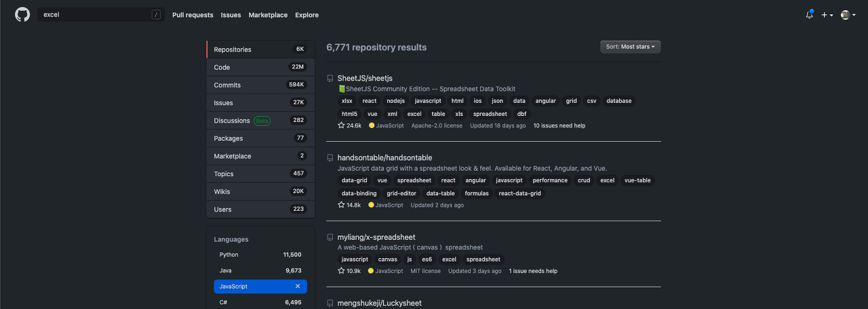Click html5 topic tag
The image size is (868, 309).
(349, 114)
